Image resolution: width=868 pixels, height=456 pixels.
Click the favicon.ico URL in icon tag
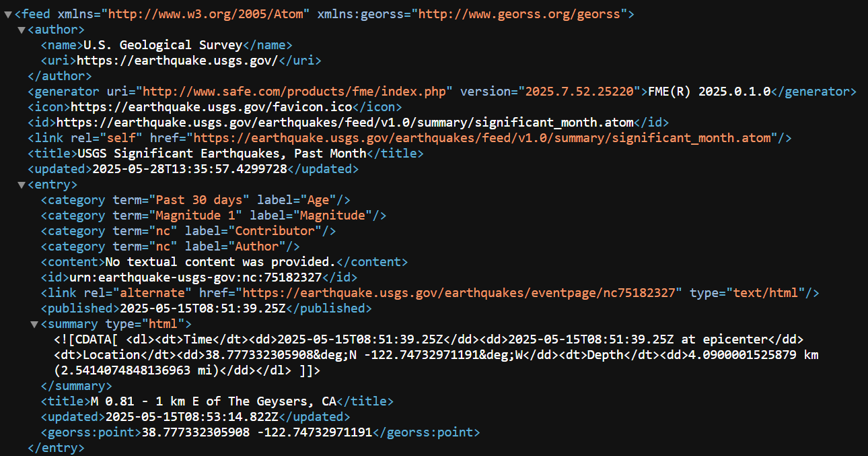point(212,107)
